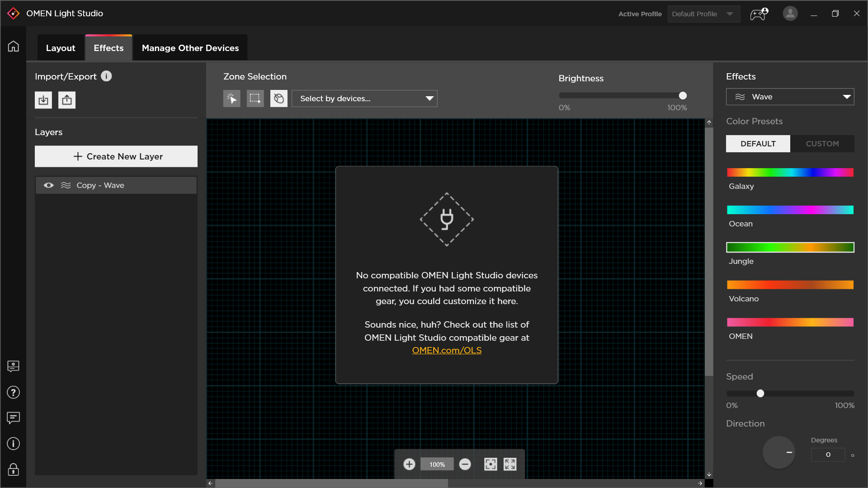Open the Manage Other Devices tab
Viewport: 868px width, 488px height.
[x=190, y=48]
